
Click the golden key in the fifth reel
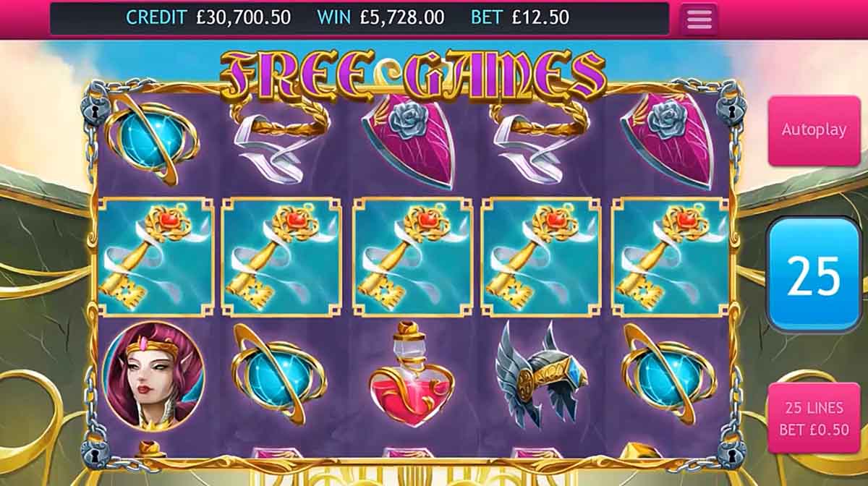click(x=671, y=257)
